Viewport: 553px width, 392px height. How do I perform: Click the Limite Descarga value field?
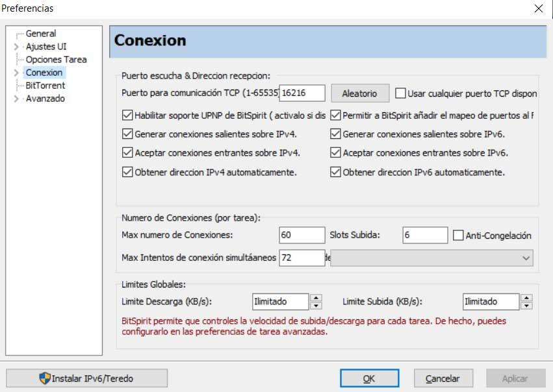[x=281, y=302]
